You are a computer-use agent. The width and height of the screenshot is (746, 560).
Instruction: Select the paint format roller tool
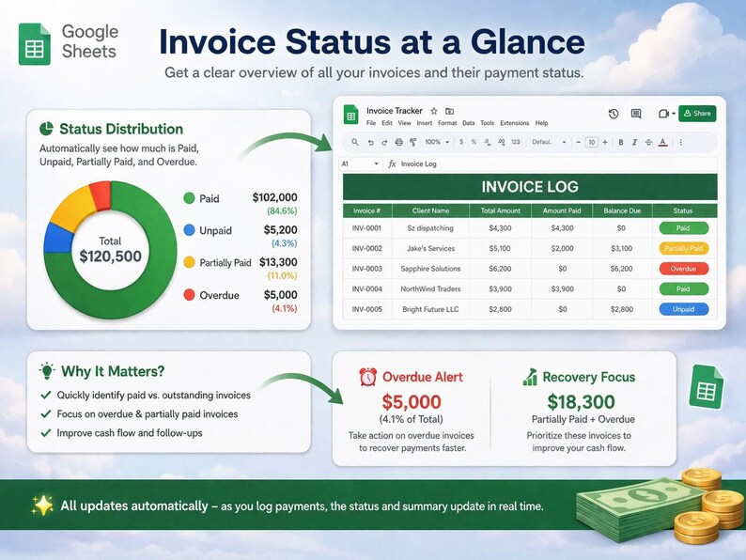click(413, 142)
